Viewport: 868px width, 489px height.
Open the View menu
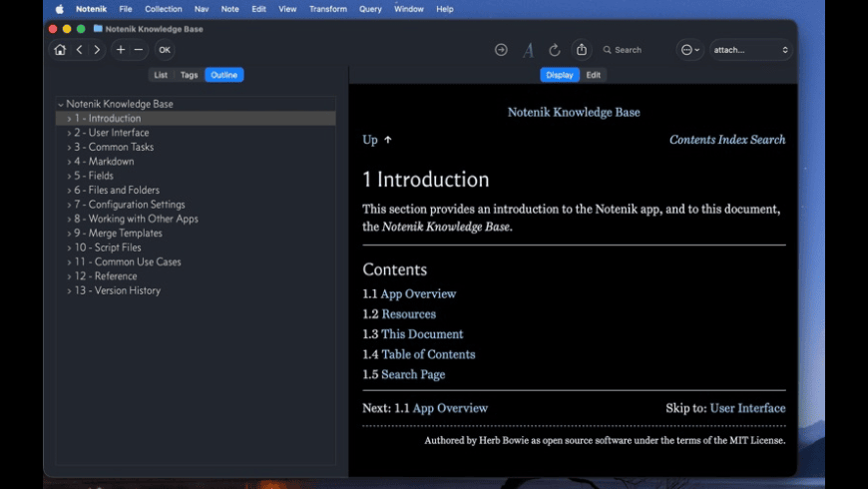click(x=287, y=9)
